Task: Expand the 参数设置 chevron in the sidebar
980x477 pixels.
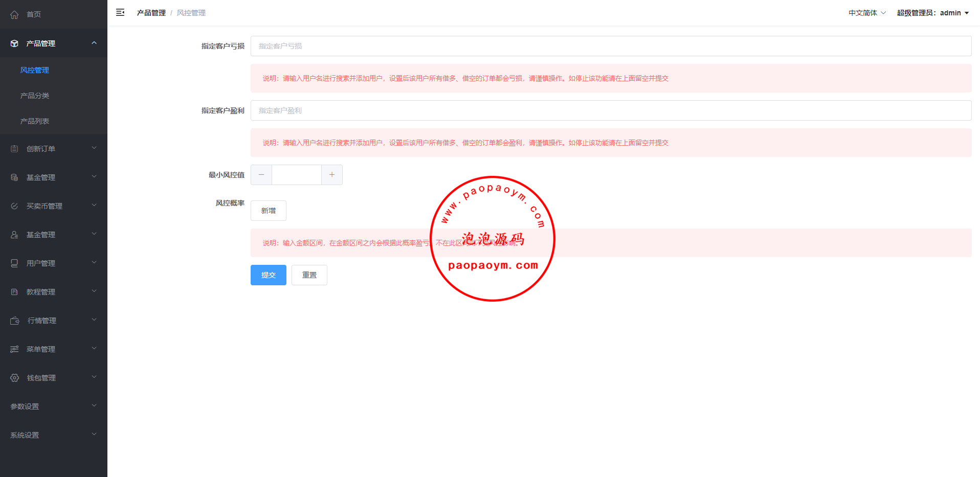Action: tap(94, 406)
